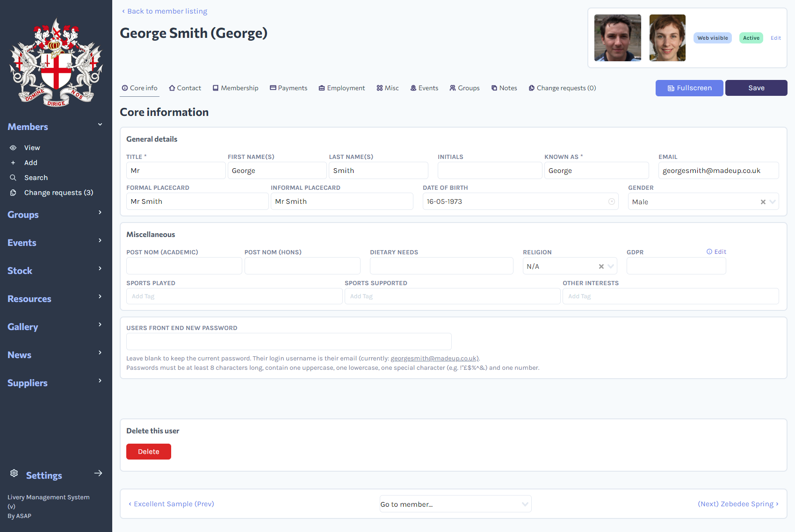Open the date picker on Date of Birth
The height and width of the screenshot is (532, 795).
(x=612, y=201)
